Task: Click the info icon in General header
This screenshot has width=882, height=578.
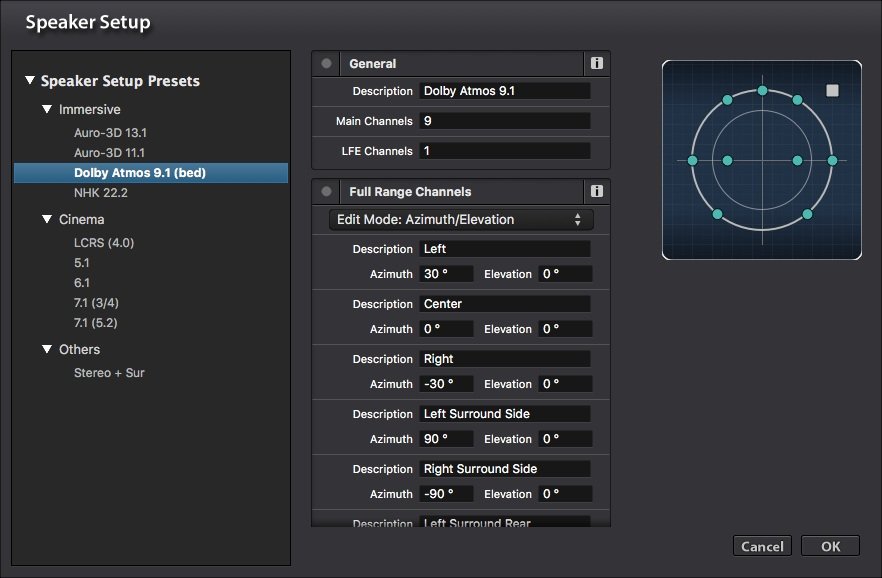Action: click(597, 64)
